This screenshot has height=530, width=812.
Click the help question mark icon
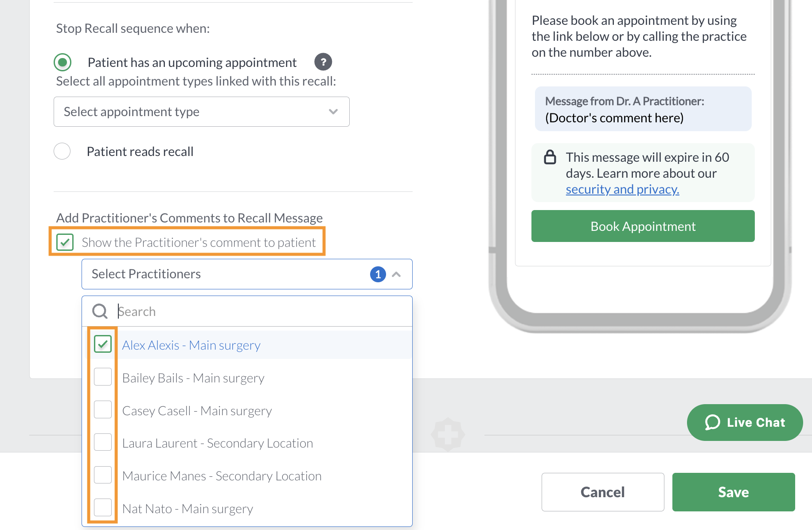point(323,62)
